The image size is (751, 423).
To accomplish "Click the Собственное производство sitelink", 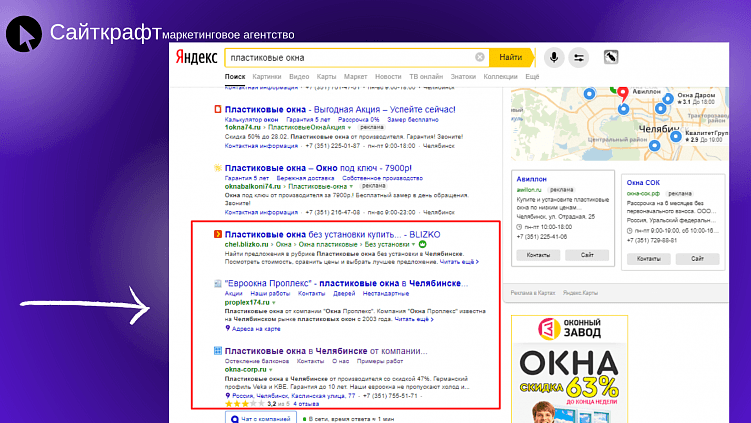I will click(x=382, y=178).
